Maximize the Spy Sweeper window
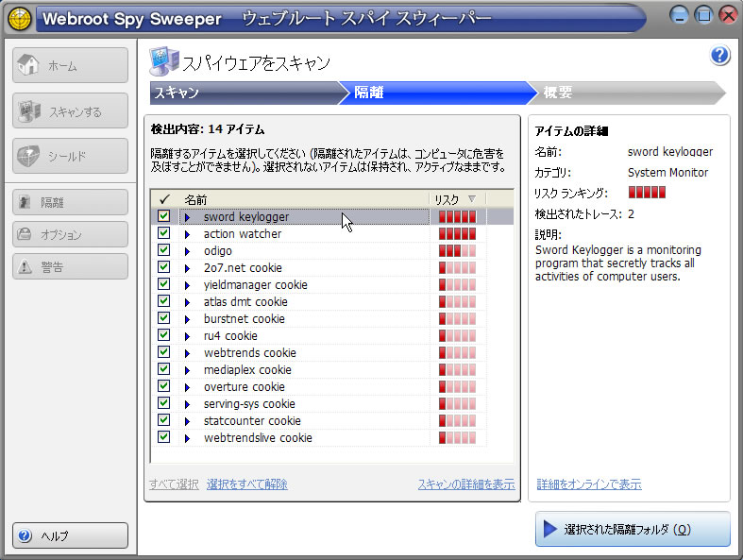Viewport: 743px width, 560px height. point(703,15)
